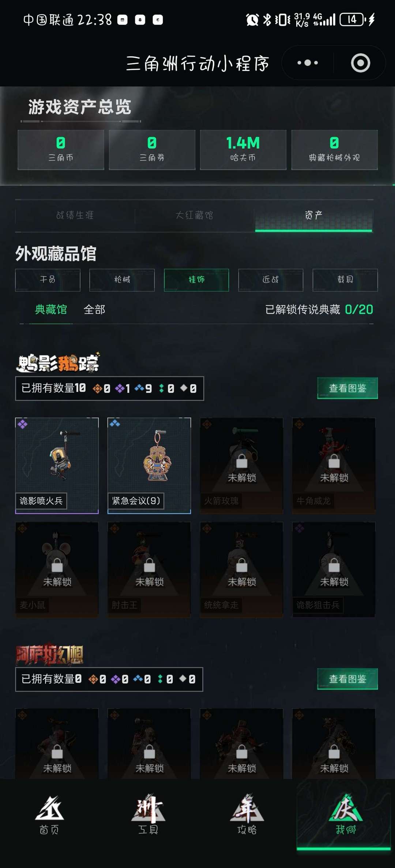395x868 pixels.
Task: Select the locked 麦小鼠 charm
Action: (x=57, y=570)
